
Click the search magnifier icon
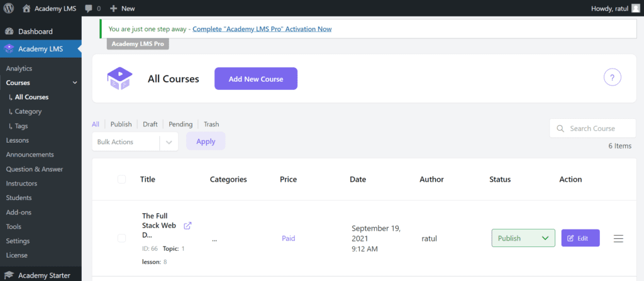click(x=560, y=129)
